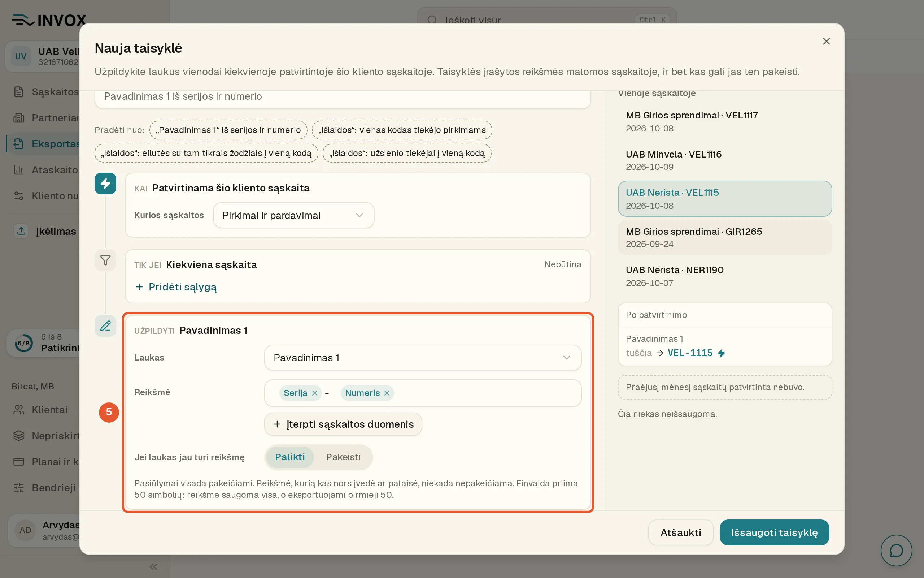Open Sąskaitos in the sidebar

46,92
